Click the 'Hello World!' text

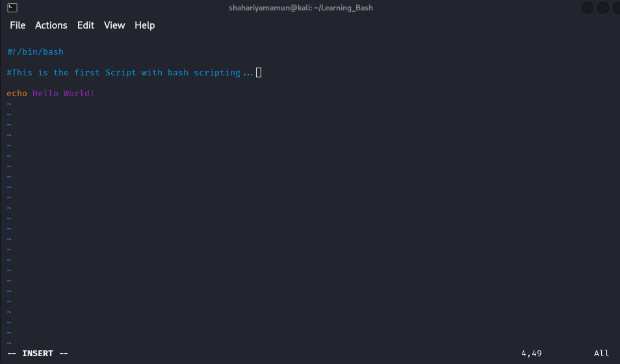coord(63,94)
